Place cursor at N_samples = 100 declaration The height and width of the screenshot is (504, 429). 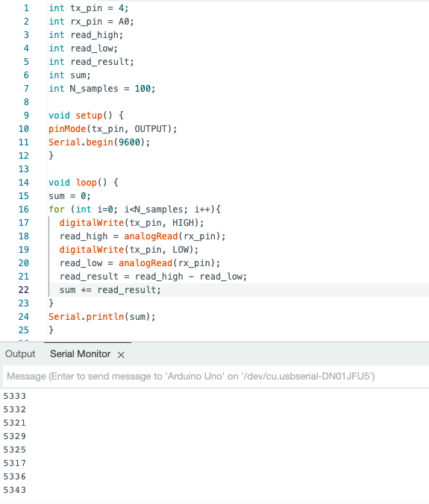tap(102, 89)
